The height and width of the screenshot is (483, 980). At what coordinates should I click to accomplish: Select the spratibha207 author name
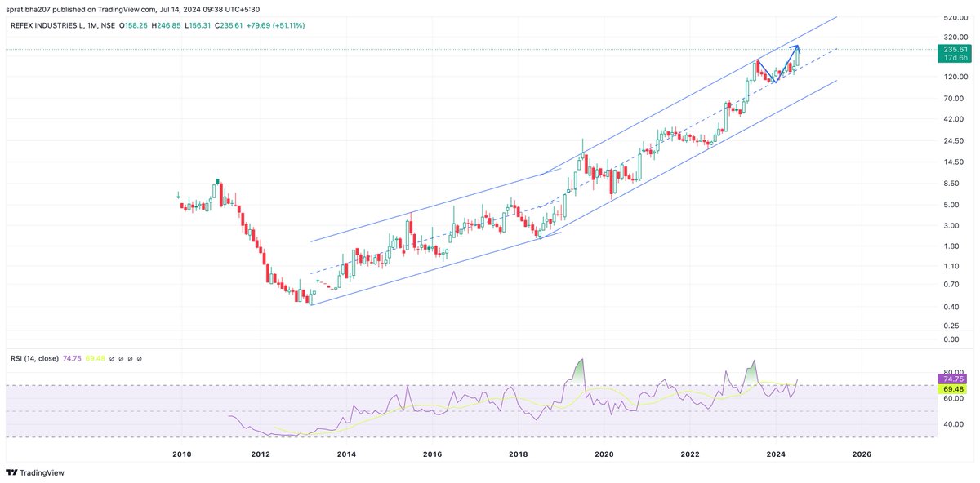(29, 7)
